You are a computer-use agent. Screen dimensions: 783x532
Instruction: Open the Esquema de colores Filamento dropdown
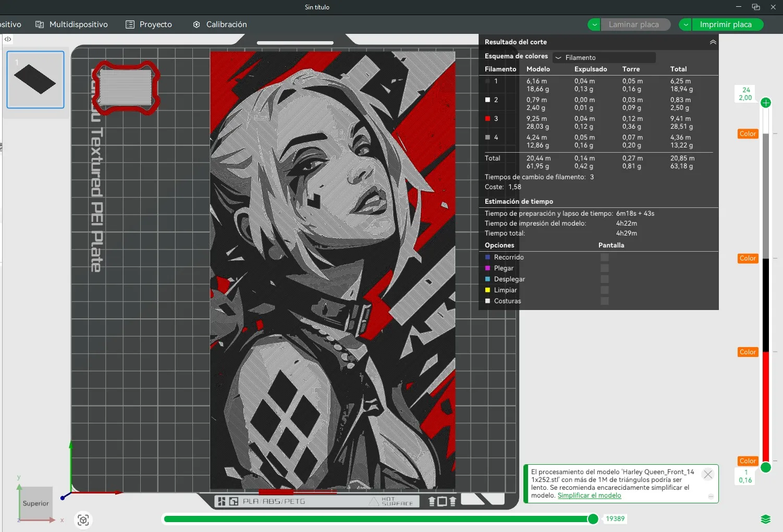604,57
